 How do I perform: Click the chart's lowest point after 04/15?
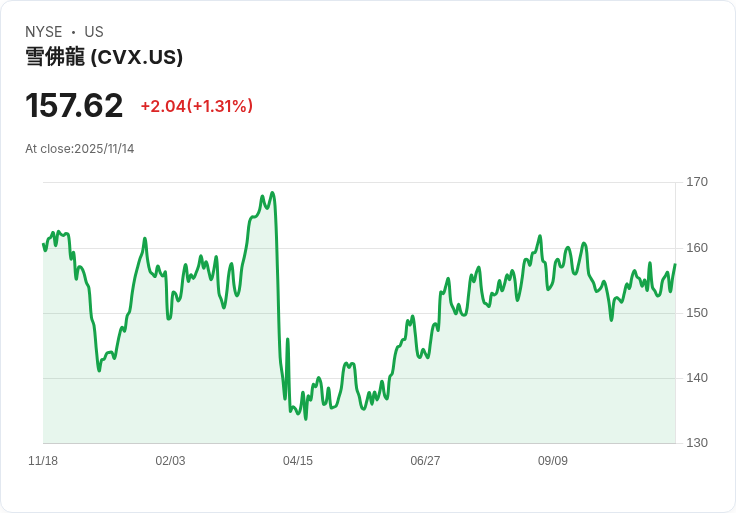(x=306, y=419)
